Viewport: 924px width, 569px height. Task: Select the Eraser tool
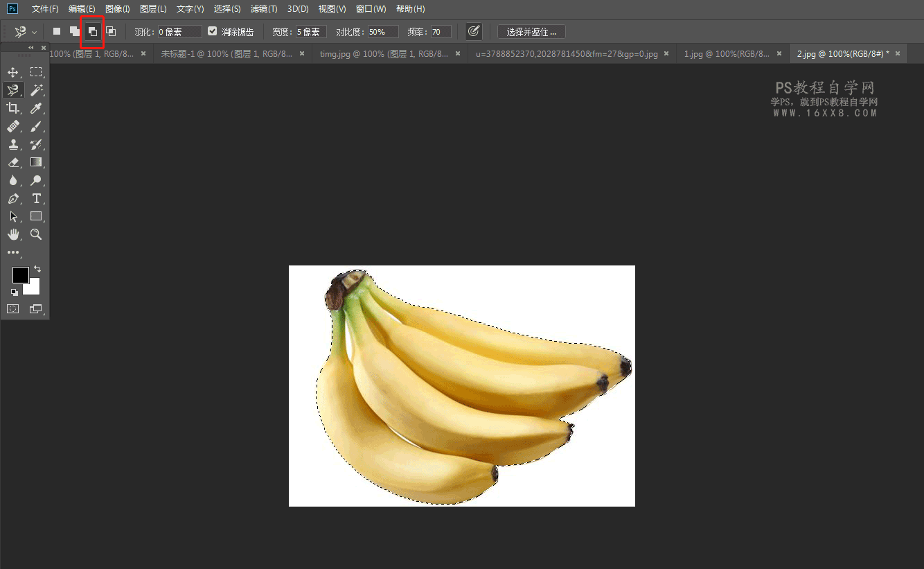click(13, 162)
